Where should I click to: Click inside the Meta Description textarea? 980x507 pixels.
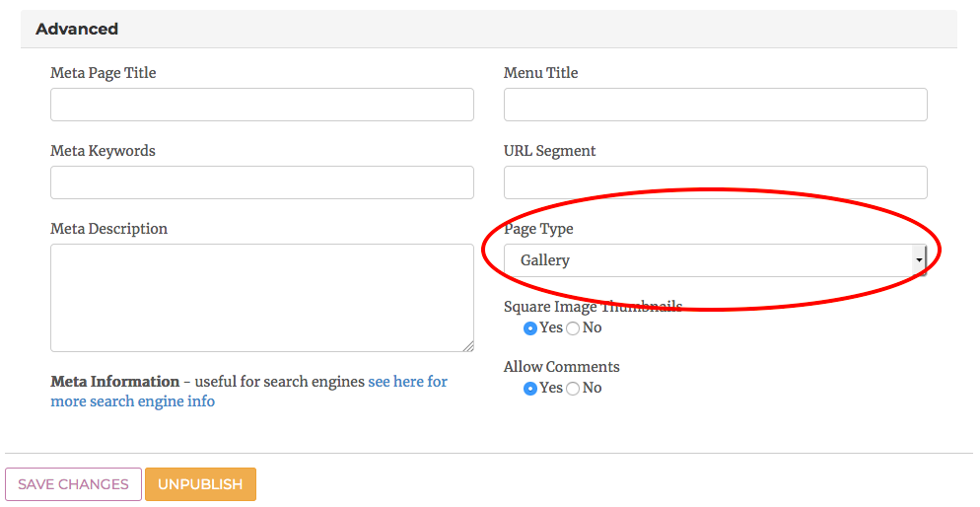pyautogui.click(x=261, y=298)
